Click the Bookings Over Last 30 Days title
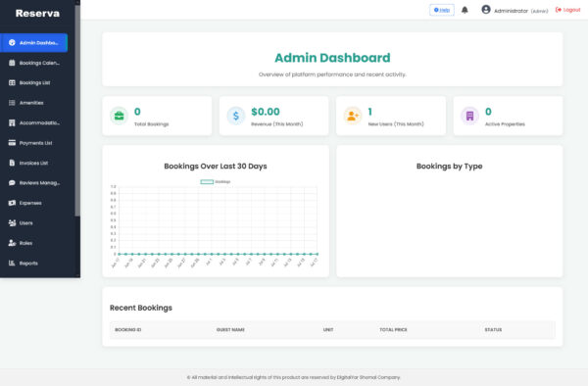This screenshot has height=386, width=588. [216, 166]
